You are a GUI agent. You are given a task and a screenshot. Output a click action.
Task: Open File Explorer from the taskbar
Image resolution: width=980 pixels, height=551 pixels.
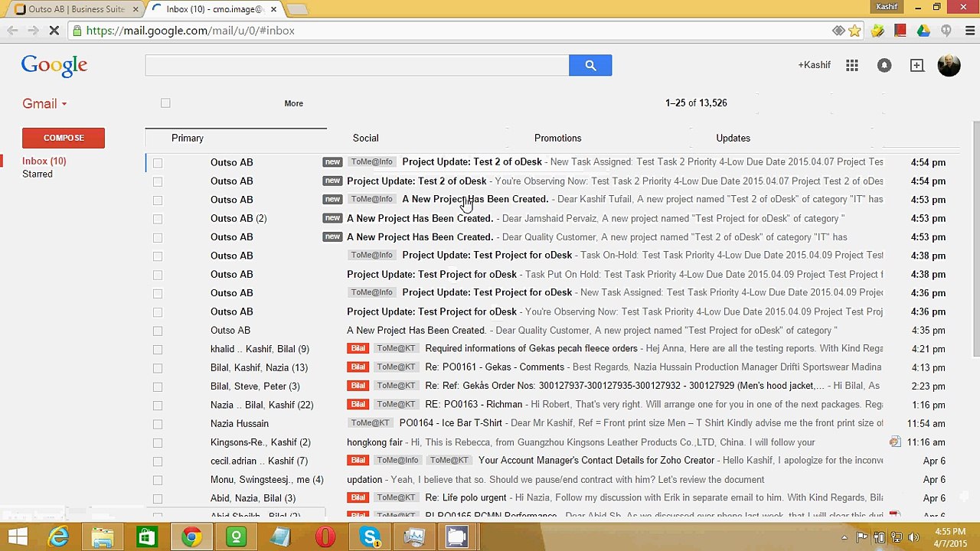click(x=103, y=536)
